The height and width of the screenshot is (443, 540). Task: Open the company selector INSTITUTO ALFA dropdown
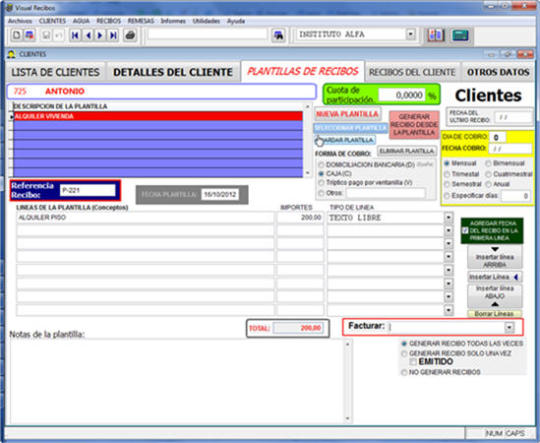pos(410,35)
